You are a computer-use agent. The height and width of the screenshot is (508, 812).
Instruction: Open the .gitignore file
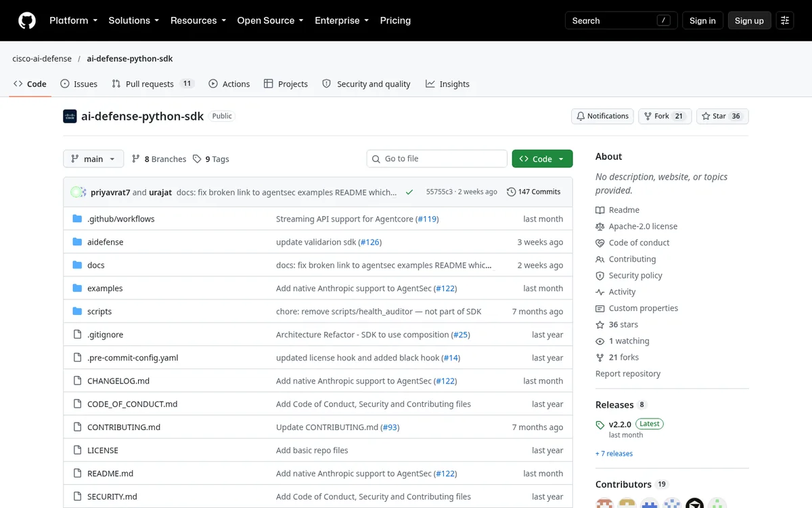coord(105,335)
